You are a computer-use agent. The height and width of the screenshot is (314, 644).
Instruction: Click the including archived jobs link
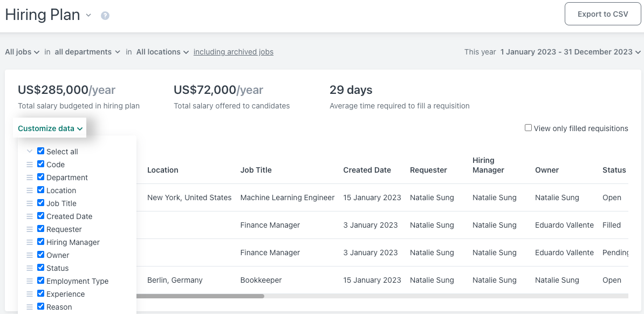[234, 52]
